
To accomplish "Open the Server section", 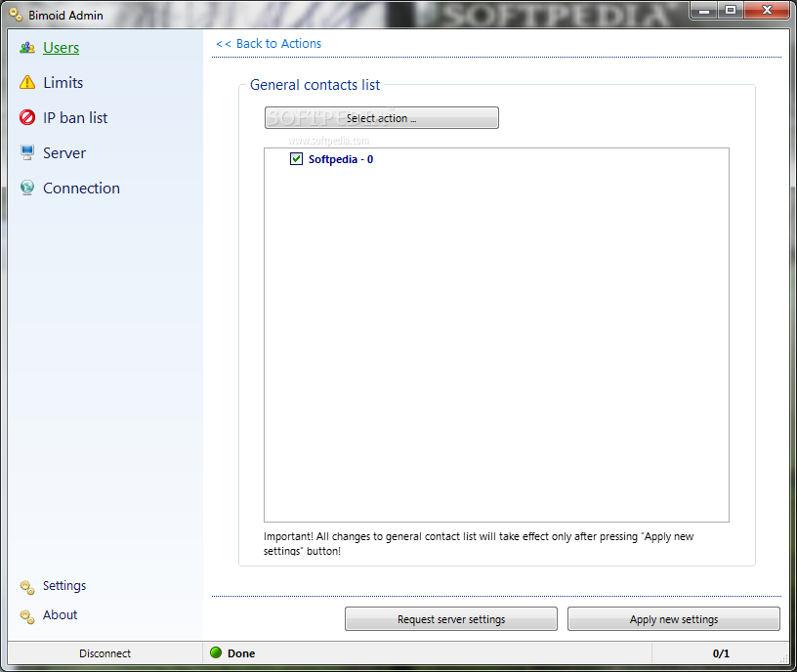I will tap(64, 152).
